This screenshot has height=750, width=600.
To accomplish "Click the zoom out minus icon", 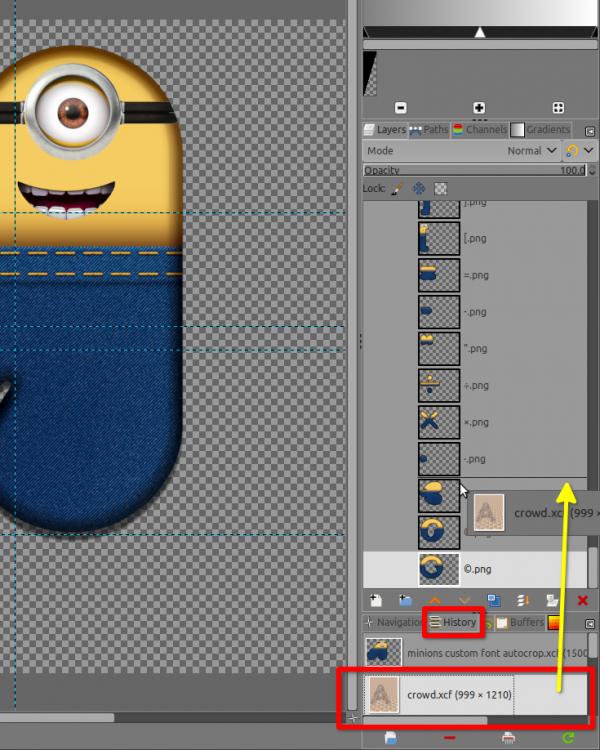I will (400, 108).
